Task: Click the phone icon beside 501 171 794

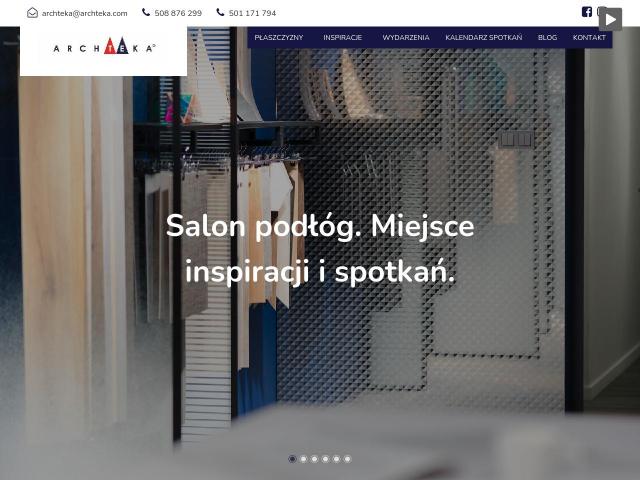Action: tap(220, 12)
